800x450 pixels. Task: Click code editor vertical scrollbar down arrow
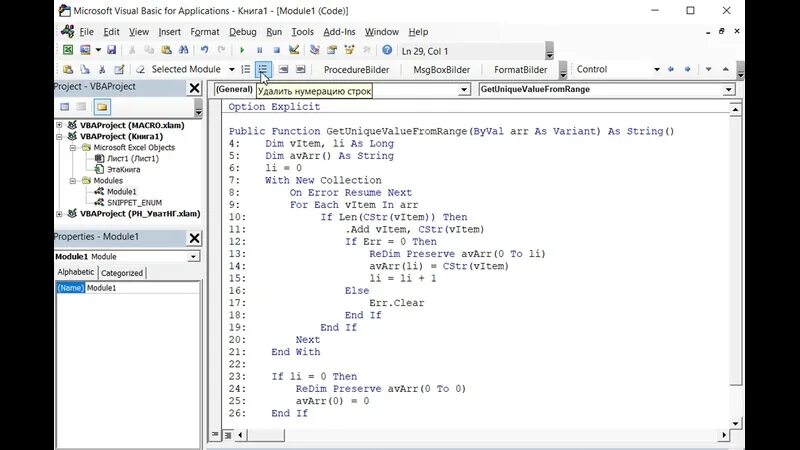coord(735,423)
